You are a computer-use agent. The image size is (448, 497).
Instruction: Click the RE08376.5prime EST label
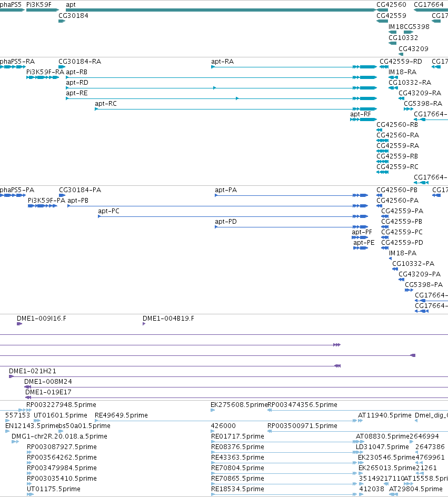click(x=237, y=446)
